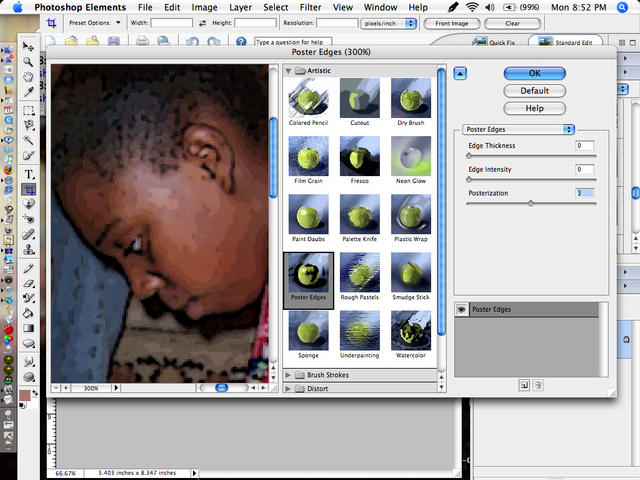The image size is (640, 480).
Task: Zoom out preview with minus button
Action: click(56, 388)
